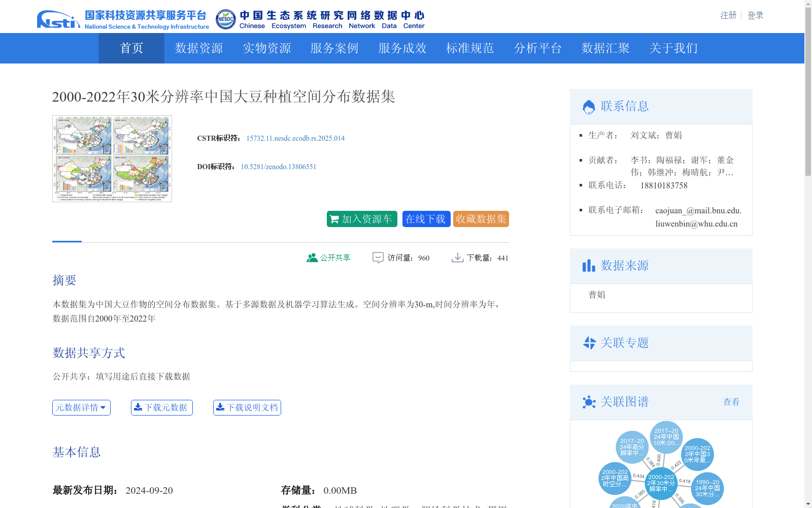Screen dimensions: 812x508
Task: Open the 关于我们 menu
Action: tap(673, 48)
